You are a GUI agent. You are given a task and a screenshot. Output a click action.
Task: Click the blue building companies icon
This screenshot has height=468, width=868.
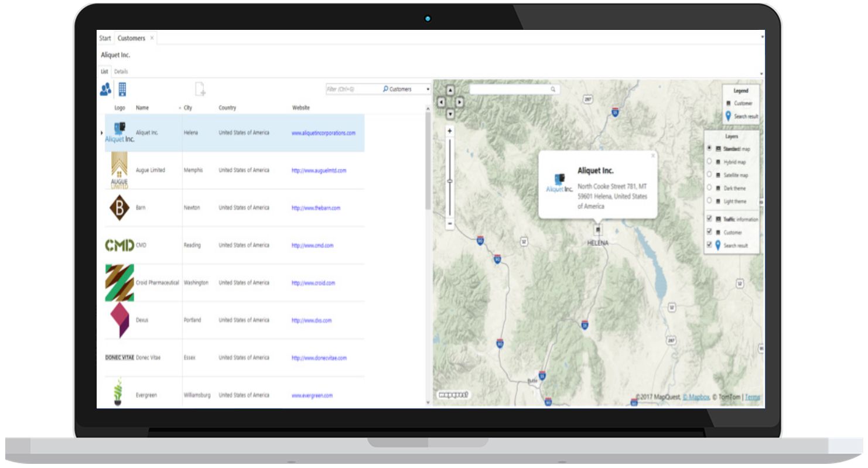click(x=122, y=89)
